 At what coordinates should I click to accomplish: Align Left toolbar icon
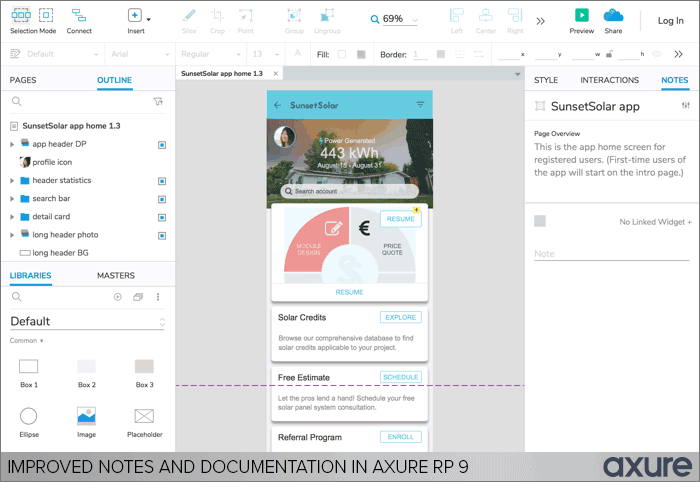456,16
